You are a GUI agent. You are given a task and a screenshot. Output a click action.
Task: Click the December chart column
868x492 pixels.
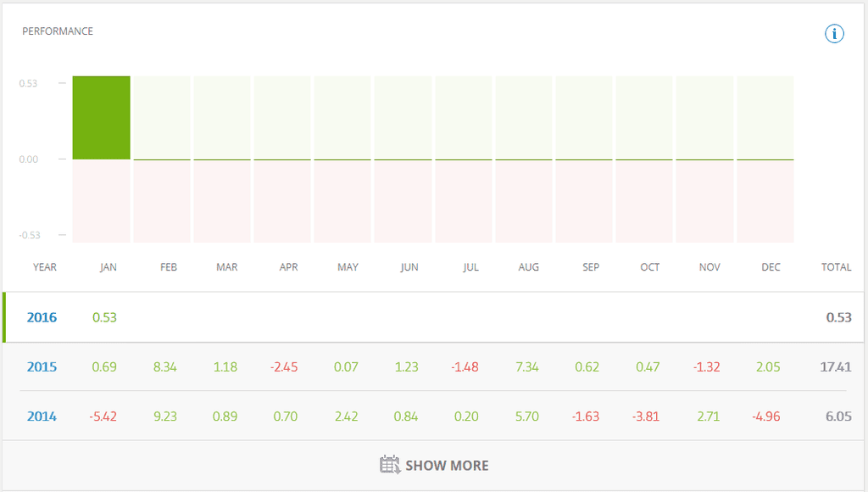(x=765, y=159)
